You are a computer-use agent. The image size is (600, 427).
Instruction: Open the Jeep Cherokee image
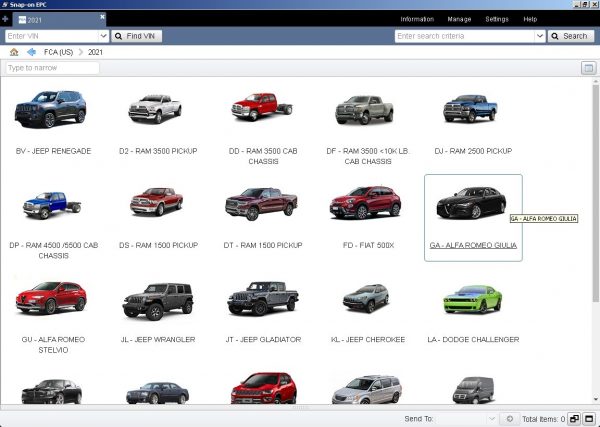tap(366, 298)
